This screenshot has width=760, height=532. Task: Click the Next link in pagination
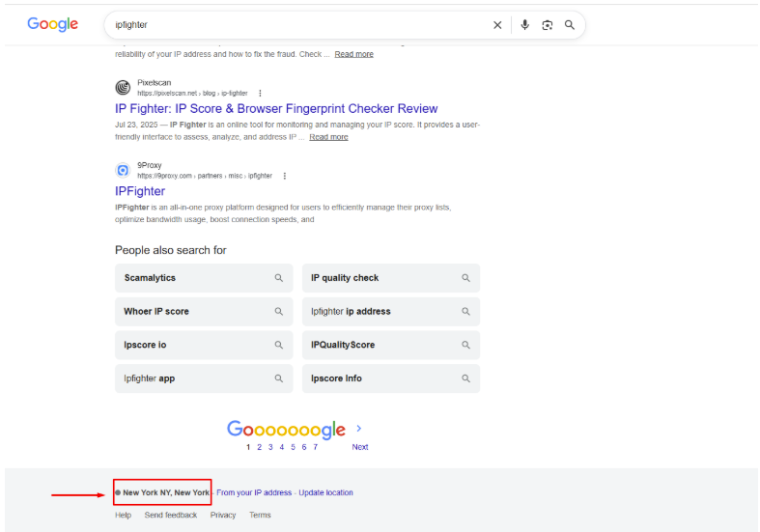click(x=360, y=447)
